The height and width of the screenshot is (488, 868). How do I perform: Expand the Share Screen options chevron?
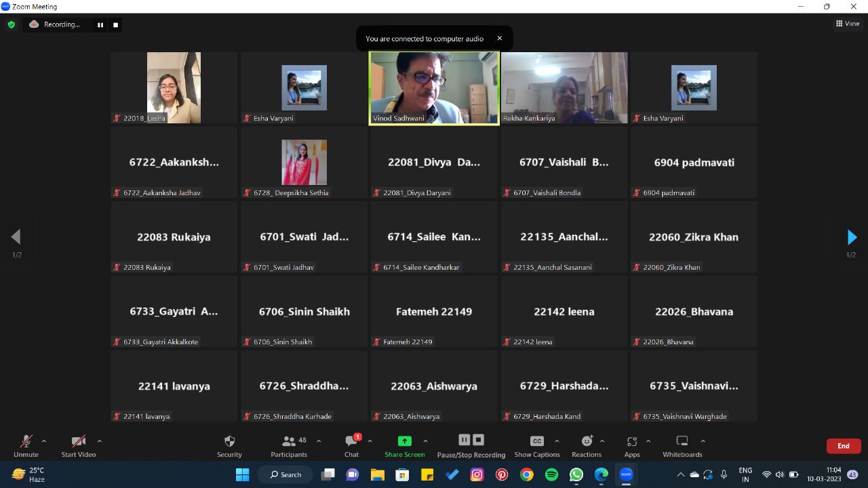(x=425, y=441)
